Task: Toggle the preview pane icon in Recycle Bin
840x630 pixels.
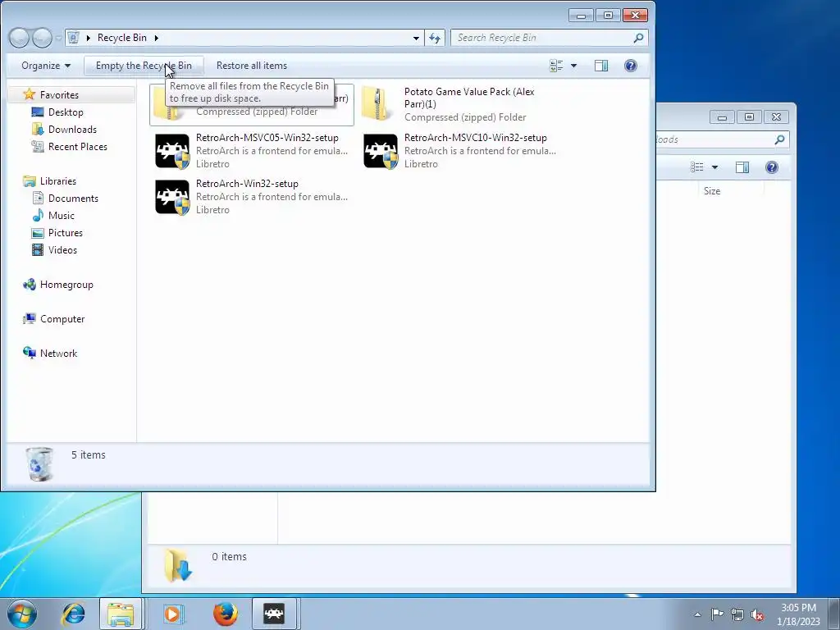Action: click(601, 66)
